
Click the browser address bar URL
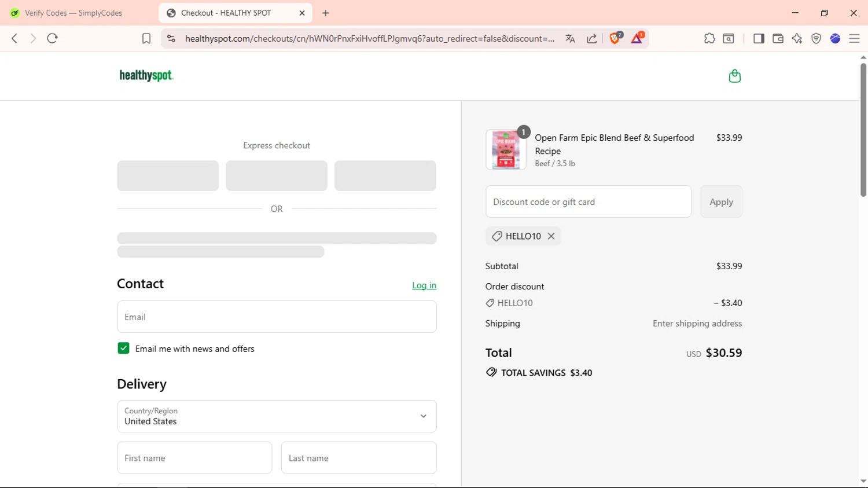point(369,39)
